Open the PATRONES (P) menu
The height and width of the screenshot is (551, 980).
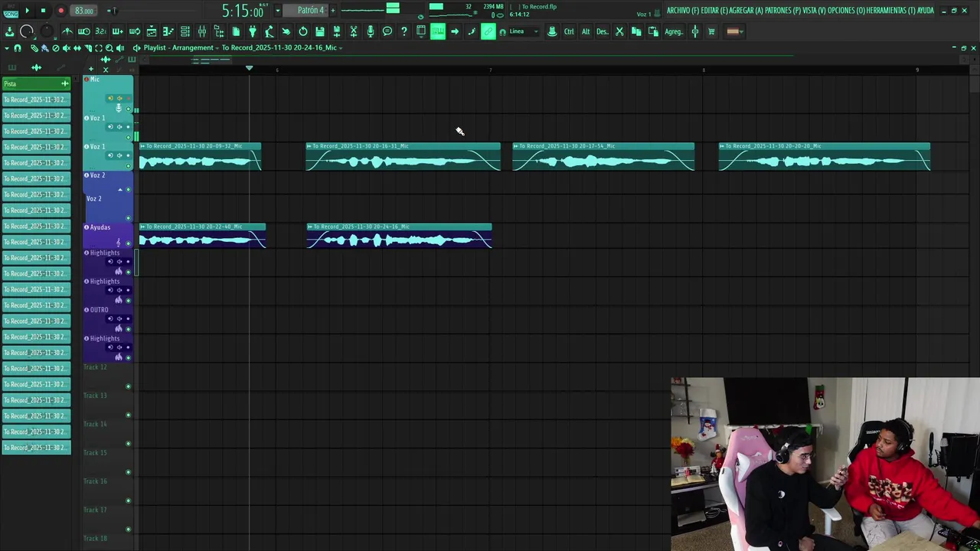click(x=782, y=10)
